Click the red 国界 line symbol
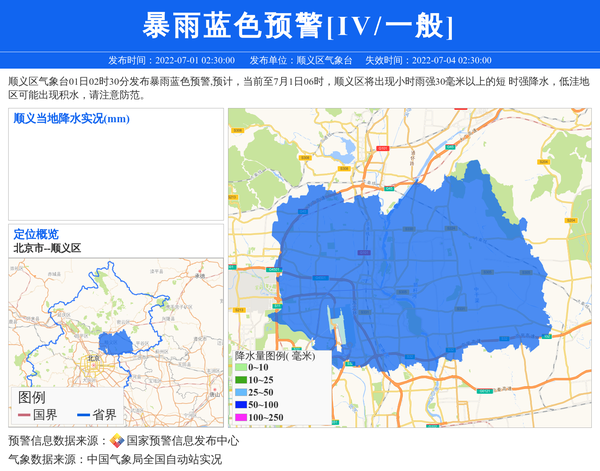600x471 pixels. pos(24,415)
